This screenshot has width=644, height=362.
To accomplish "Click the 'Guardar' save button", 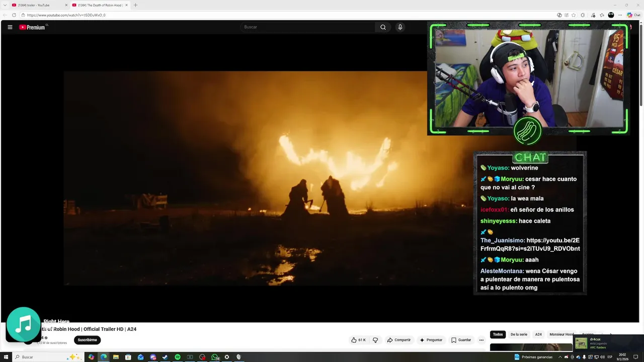I will tap(461, 340).
